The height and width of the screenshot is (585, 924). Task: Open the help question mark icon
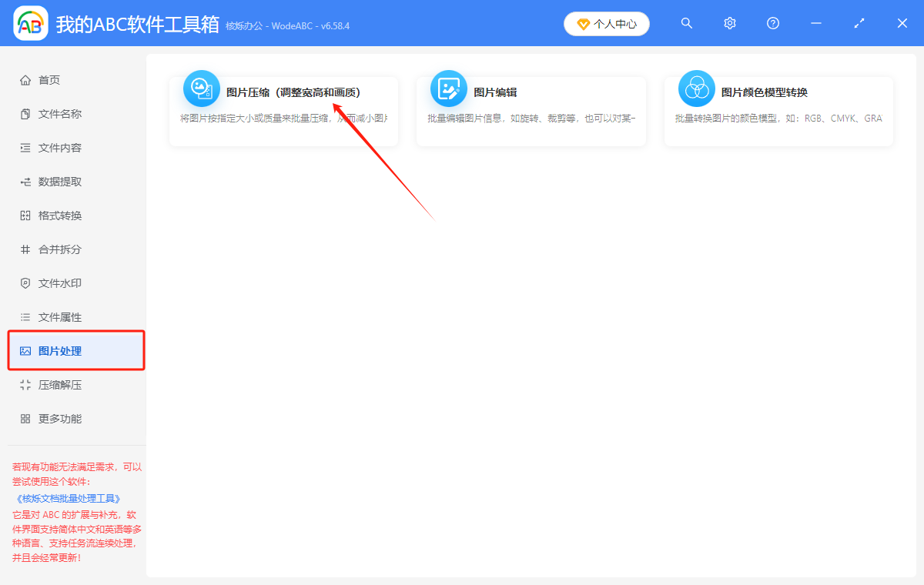pyautogui.click(x=772, y=23)
